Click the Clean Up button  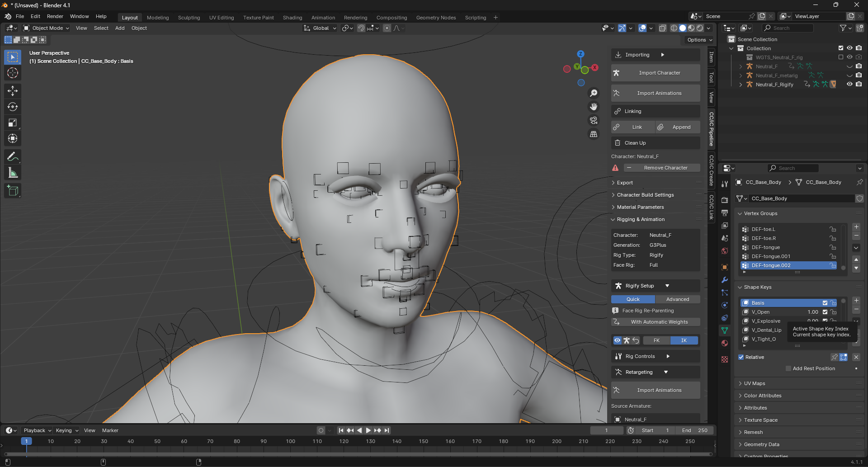point(656,143)
